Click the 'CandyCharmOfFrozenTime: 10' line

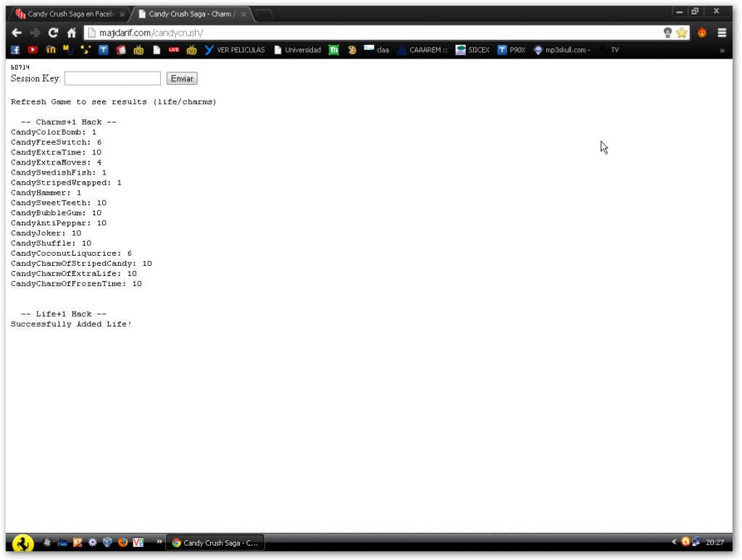point(76,284)
